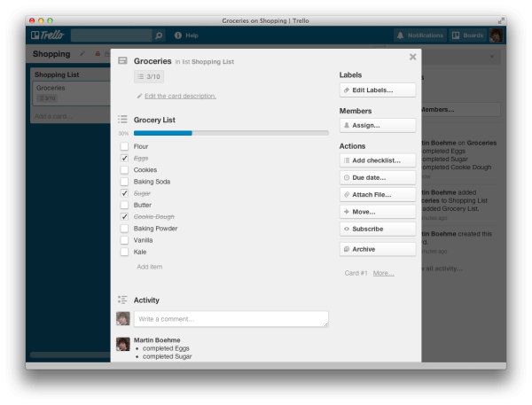Image resolution: width=532 pixels, height=405 pixels.
Task: Uncheck the Cookie Dough checkbox
Action: coord(124,216)
